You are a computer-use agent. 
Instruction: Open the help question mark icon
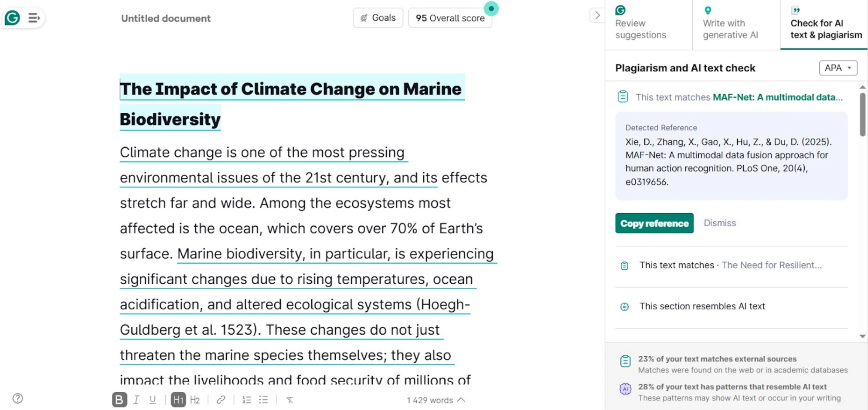click(17, 398)
